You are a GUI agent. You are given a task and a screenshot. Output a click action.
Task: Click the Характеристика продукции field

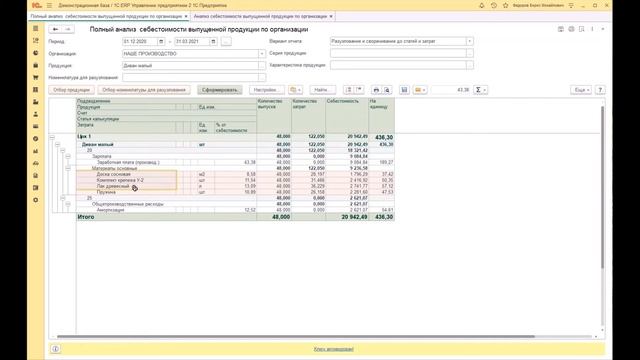pos(398,65)
